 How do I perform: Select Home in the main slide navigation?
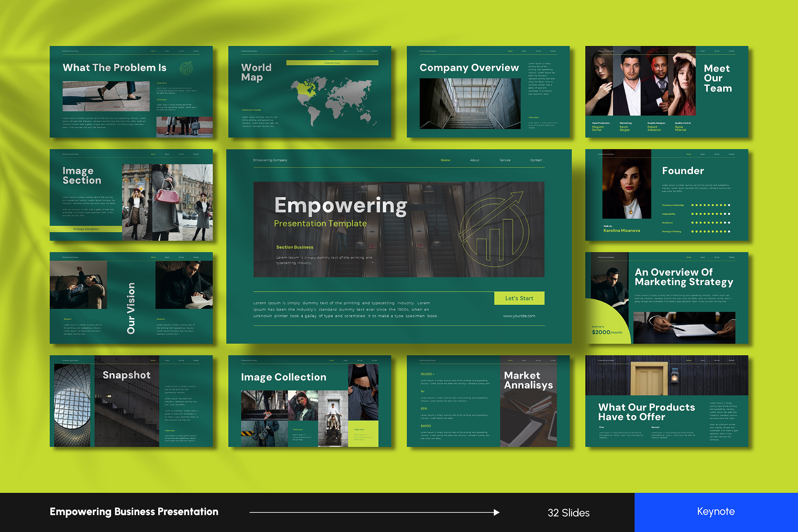click(x=445, y=160)
